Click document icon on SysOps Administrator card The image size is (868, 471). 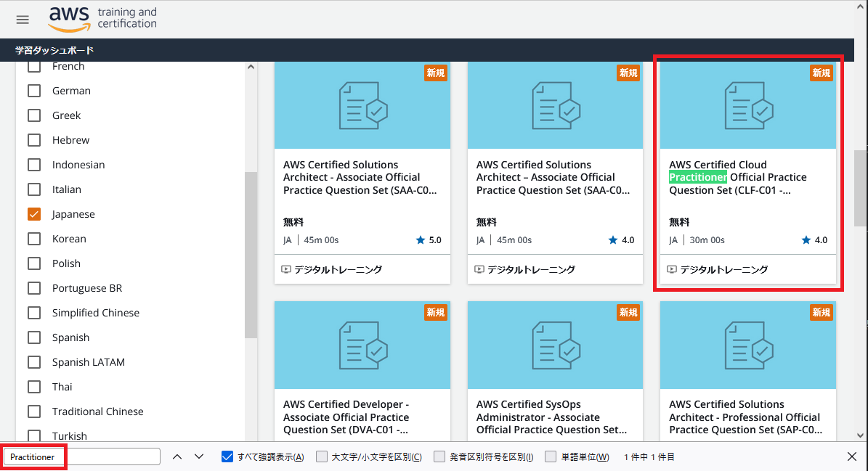pos(556,345)
